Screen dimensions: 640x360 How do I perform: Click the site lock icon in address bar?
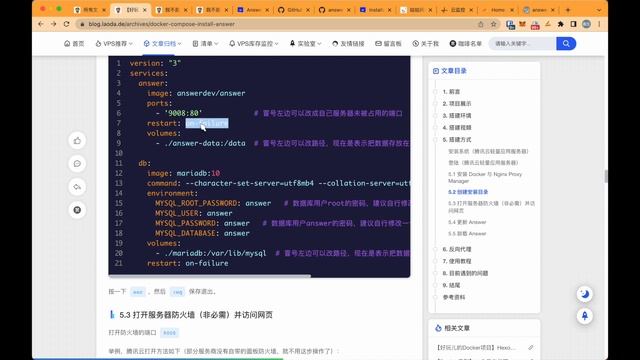[x=82, y=24]
